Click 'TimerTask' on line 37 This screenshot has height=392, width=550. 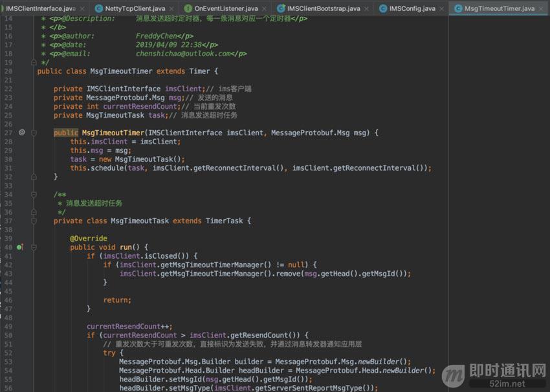pos(224,221)
